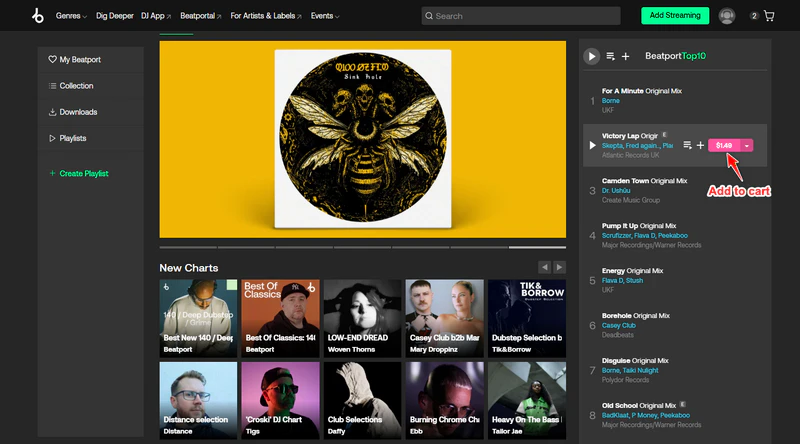Open Dig Deeper in navigation
Image resolution: width=800 pixels, height=444 pixels.
[115, 16]
